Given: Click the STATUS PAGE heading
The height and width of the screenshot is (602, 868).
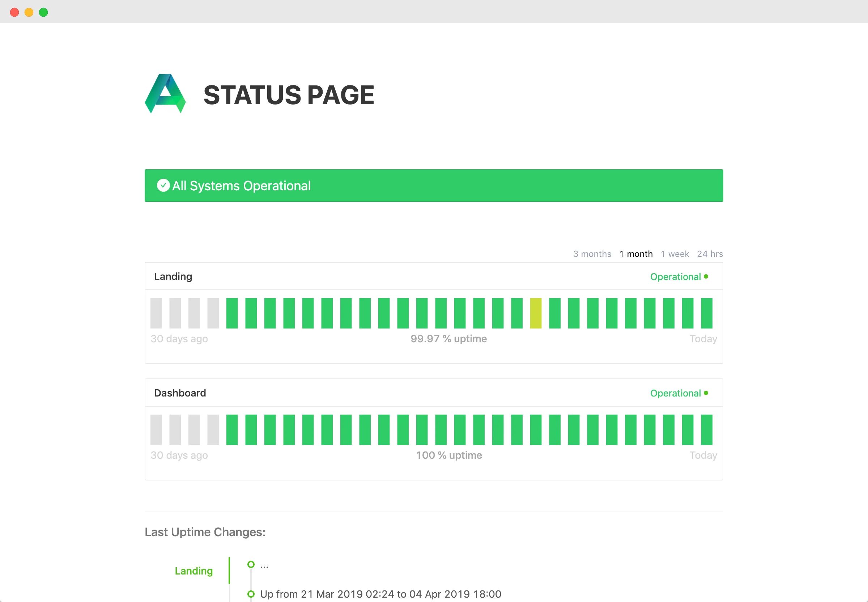Looking at the screenshot, I should click(x=289, y=95).
